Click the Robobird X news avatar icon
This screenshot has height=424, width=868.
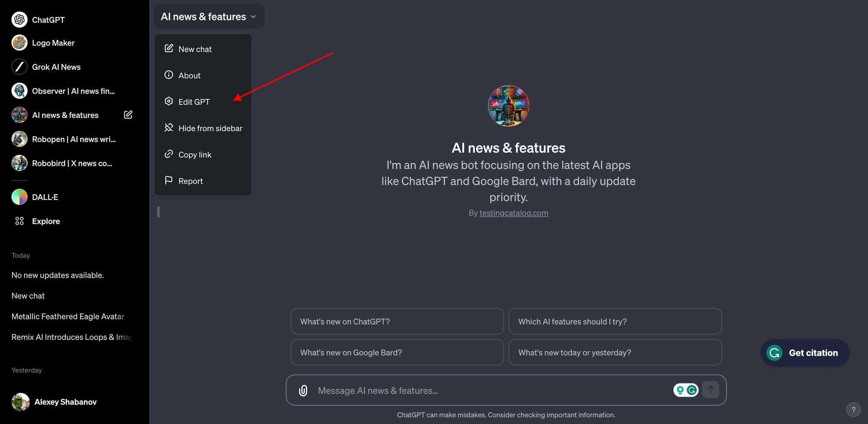coord(20,163)
